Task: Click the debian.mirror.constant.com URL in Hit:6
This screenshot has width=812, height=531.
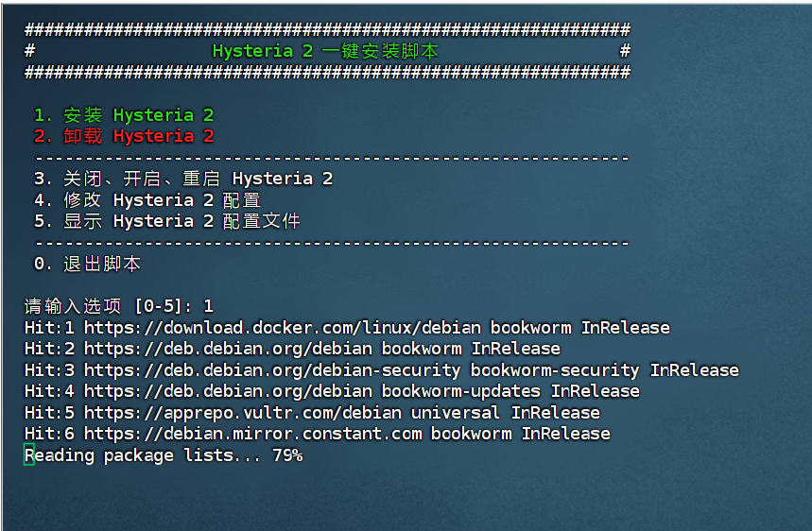Action: [x=252, y=434]
